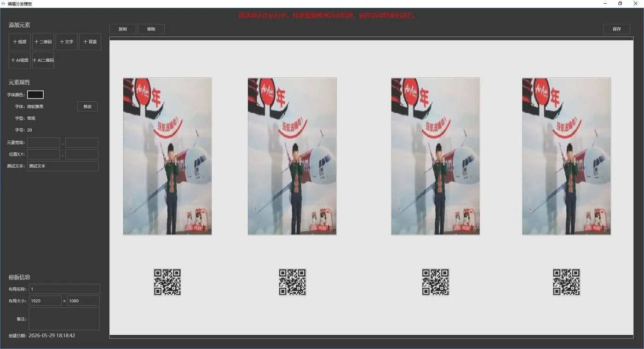
Task: Add an AI QR code (AI二维码)
Action: [x=43, y=60]
